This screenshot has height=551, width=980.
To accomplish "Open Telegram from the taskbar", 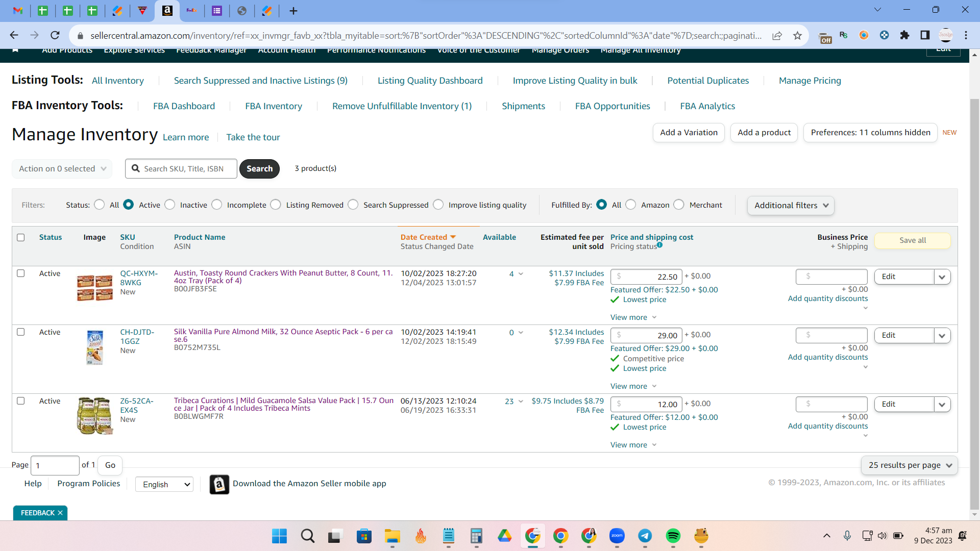I will 645,536.
